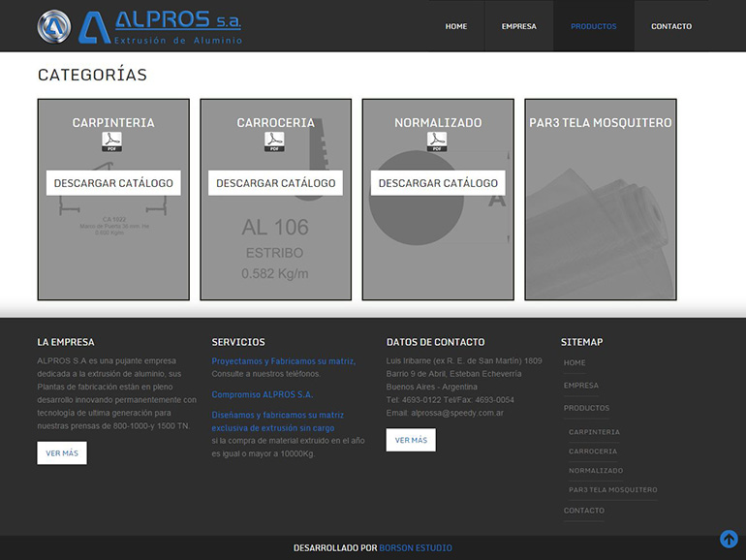Click the LA EMPRESA footer heading
Image resolution: width=746 pixels, height=560 pixels.
(x=66, y=342)
